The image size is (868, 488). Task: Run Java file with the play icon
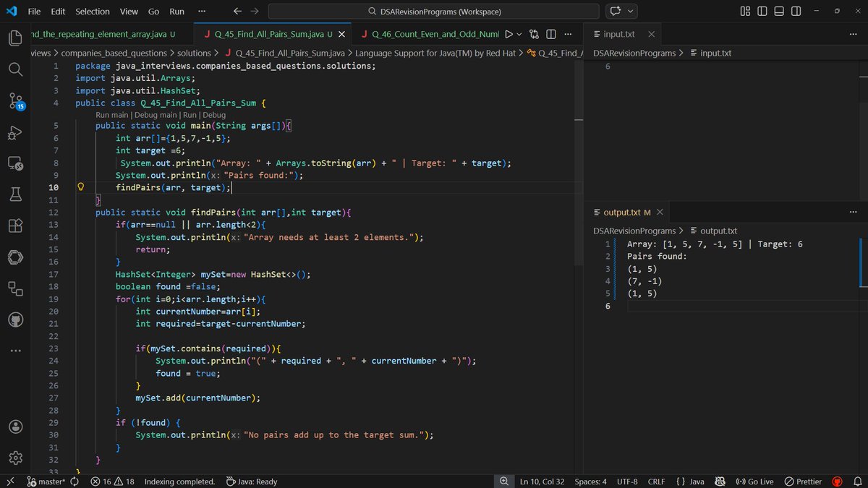coord(509,34)
